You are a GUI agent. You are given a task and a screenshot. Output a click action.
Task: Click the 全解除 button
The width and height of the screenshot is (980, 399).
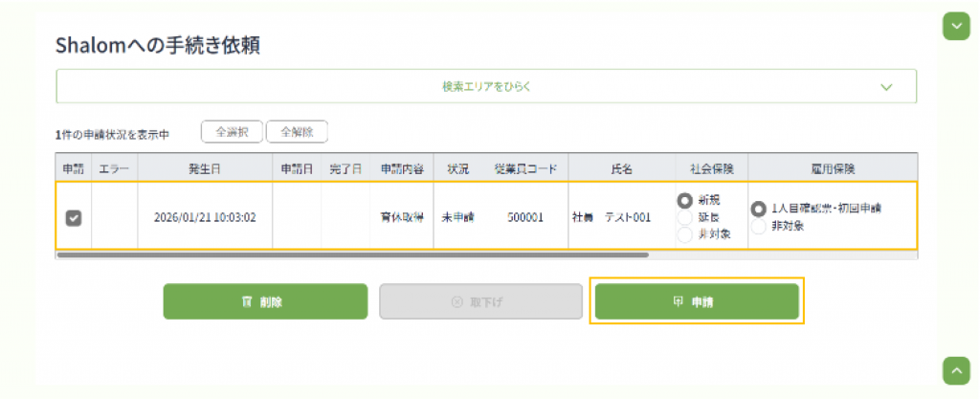click(x=297, y=132)
